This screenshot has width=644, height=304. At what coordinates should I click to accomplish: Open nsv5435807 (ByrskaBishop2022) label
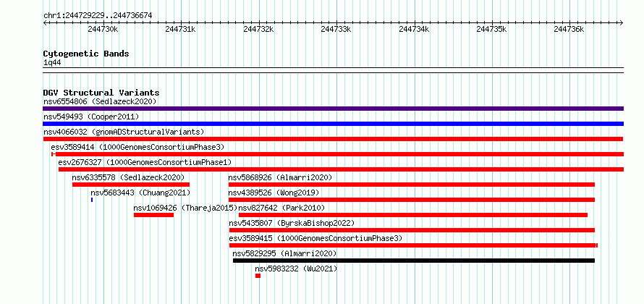[x=292, y=223]
